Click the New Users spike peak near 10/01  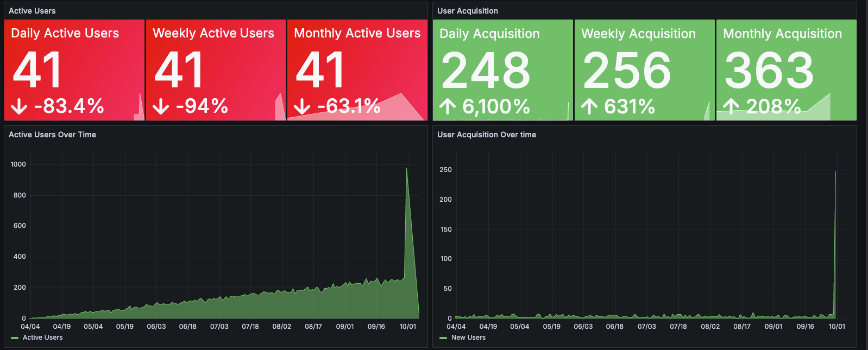coord(835,171)
